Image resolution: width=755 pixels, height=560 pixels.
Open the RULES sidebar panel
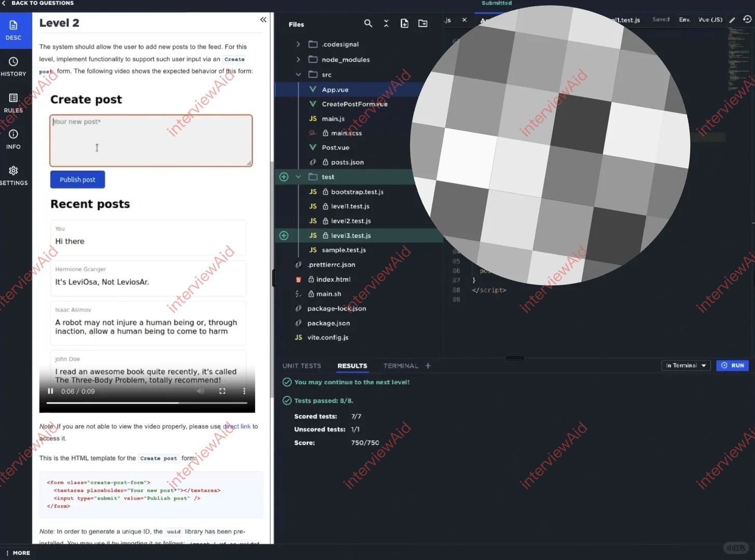coord(13,103)
